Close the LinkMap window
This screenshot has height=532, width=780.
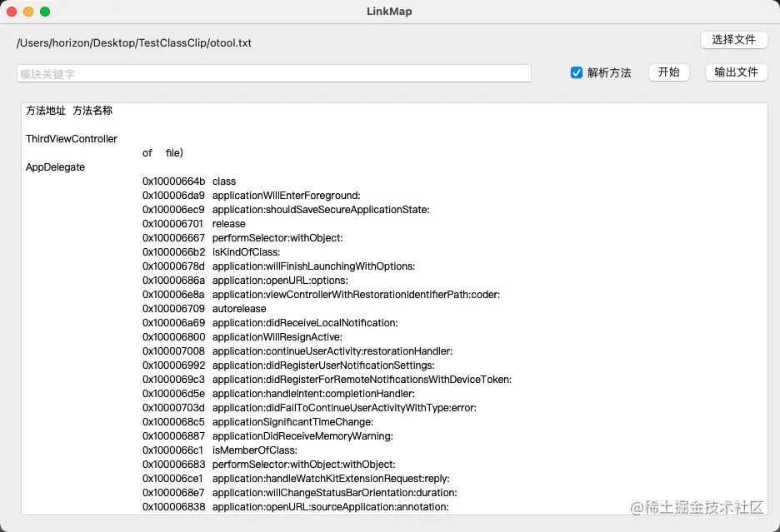12,12
